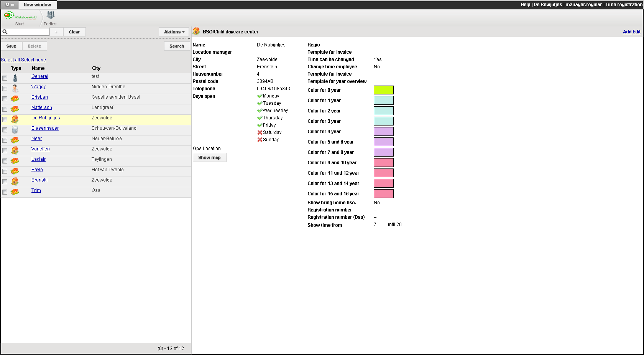
Task: Open Help in the top menu
Action: 525,5
